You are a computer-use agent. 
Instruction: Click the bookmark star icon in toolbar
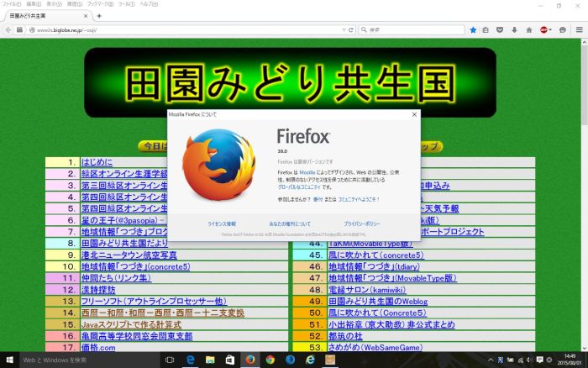coord(473,29)
